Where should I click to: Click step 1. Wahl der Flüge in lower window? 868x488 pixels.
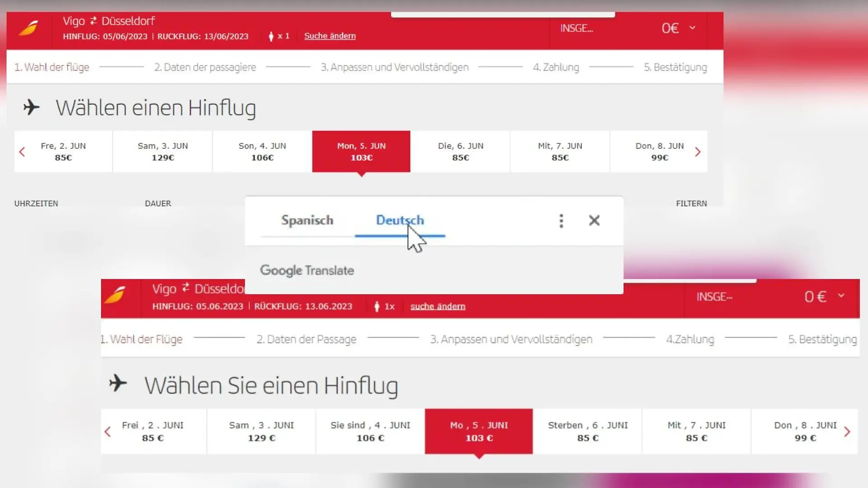(x=142, y=339)
